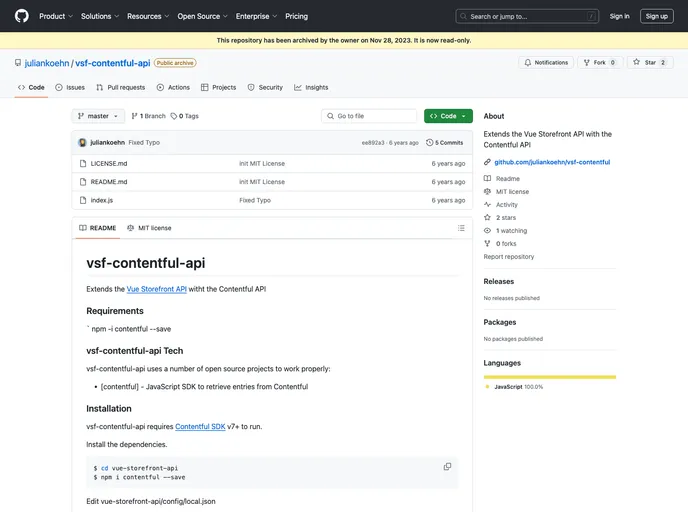Expand the Resources menu

pos(148,16)
